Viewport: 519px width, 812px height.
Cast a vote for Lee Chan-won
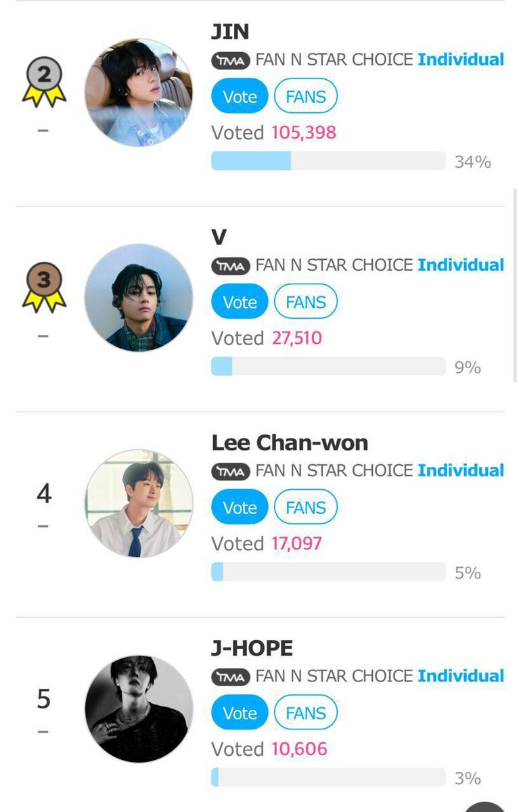click(240, 507)
